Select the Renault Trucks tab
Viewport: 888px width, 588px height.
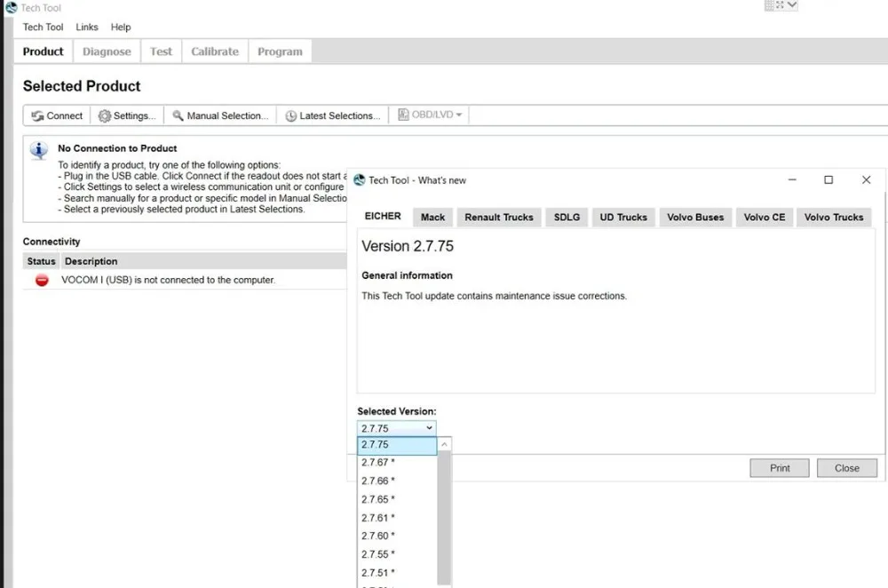499,218
